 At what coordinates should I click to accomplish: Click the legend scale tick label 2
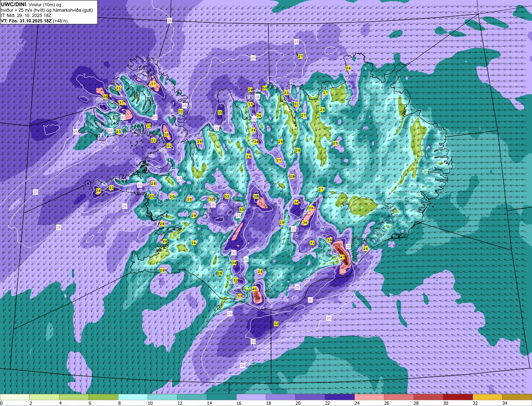[x=31, y=403]
